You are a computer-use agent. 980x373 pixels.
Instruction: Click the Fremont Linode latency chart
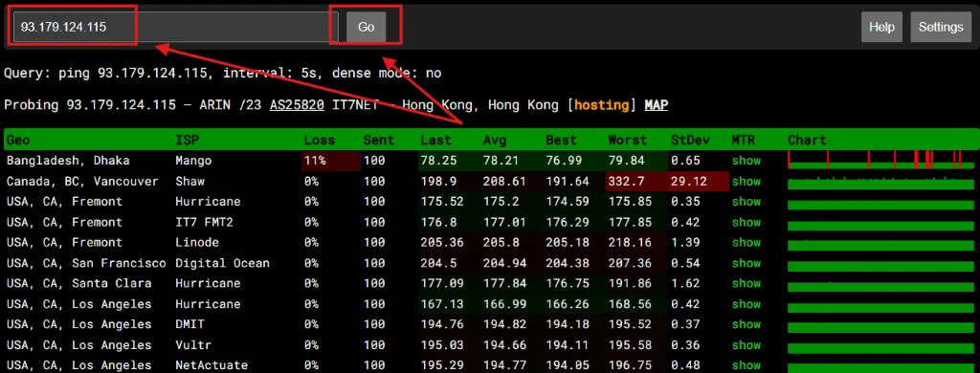coord(881,244)
